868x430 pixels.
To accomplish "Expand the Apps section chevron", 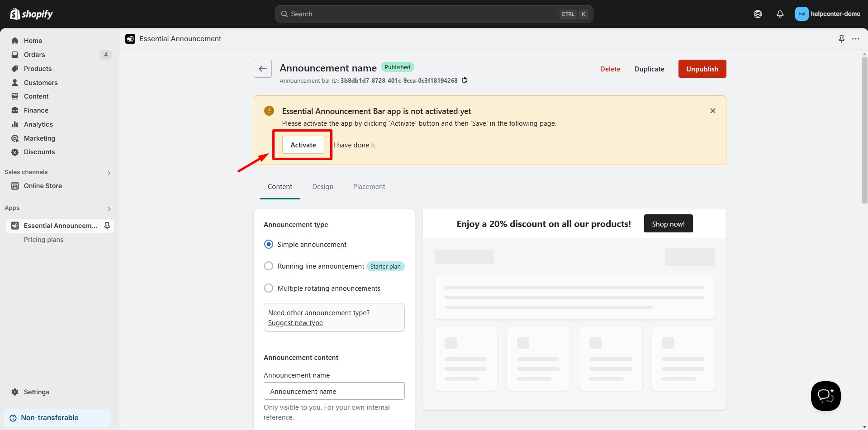I will point(109,208).
